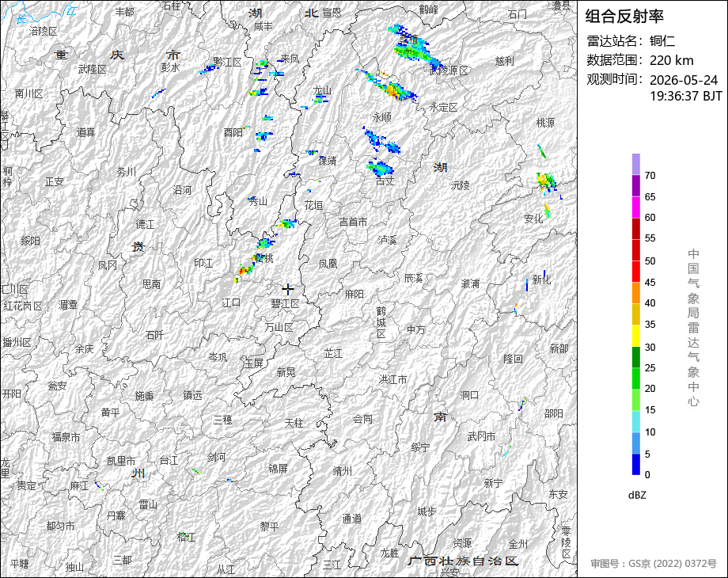Click the lavender legend segment above 70
Screen dimensions: 728x578
pyautogui.click(x=636, y=164)
